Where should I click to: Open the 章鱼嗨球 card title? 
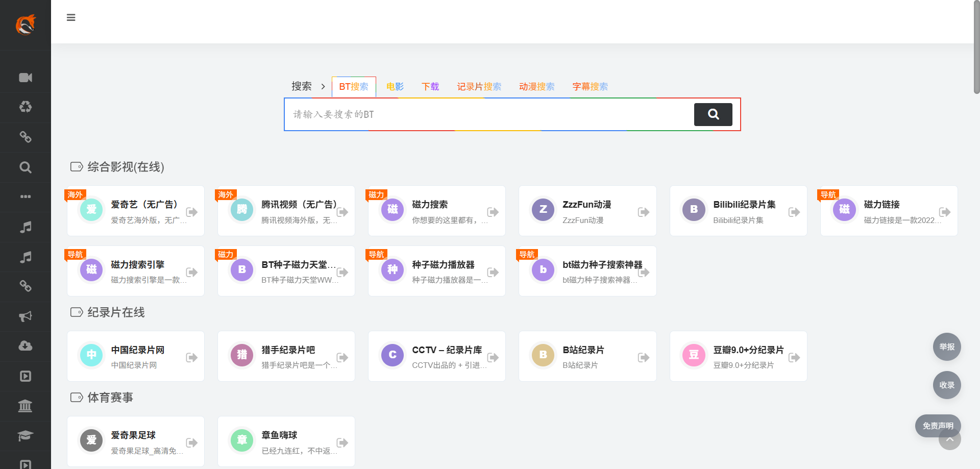(x=279, y=435)
